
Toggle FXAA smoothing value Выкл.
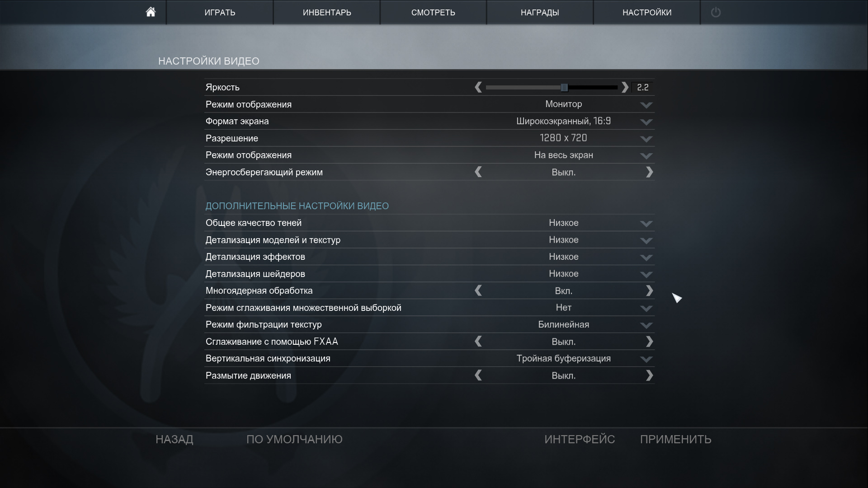(563, 342)
